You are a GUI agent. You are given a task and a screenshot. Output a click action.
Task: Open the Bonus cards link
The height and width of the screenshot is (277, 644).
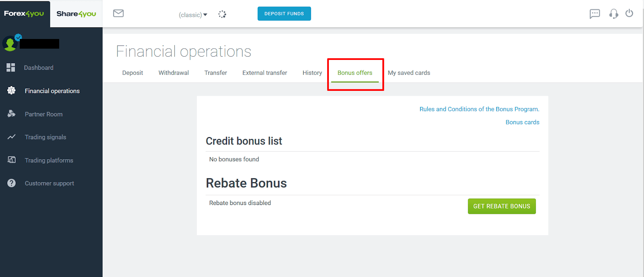click(522, 122)
